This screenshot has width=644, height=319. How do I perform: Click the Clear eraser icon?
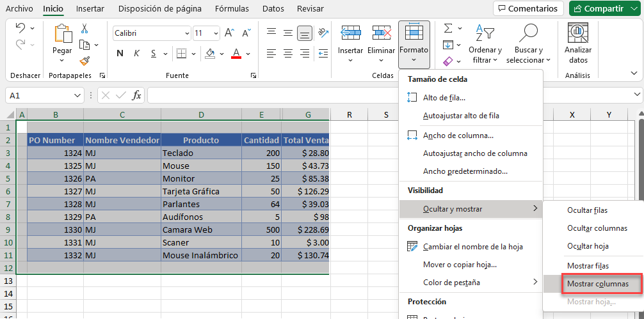tap(448, 61)
